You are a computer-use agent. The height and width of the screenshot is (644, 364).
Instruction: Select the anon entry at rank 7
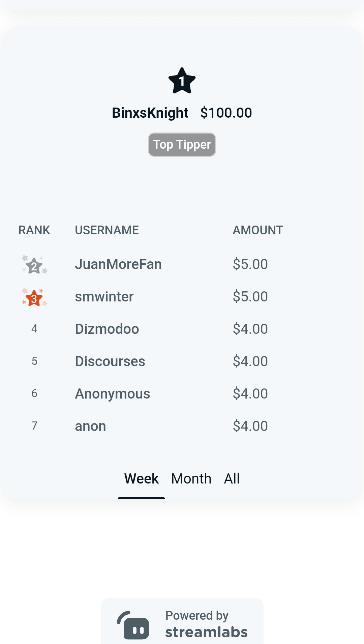(90, 426)
